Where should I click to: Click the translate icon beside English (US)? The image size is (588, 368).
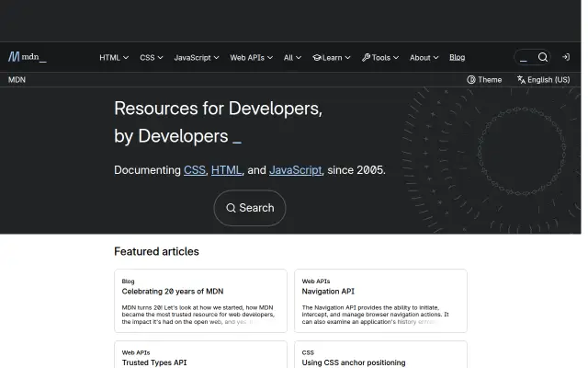(x=521, y=80)
